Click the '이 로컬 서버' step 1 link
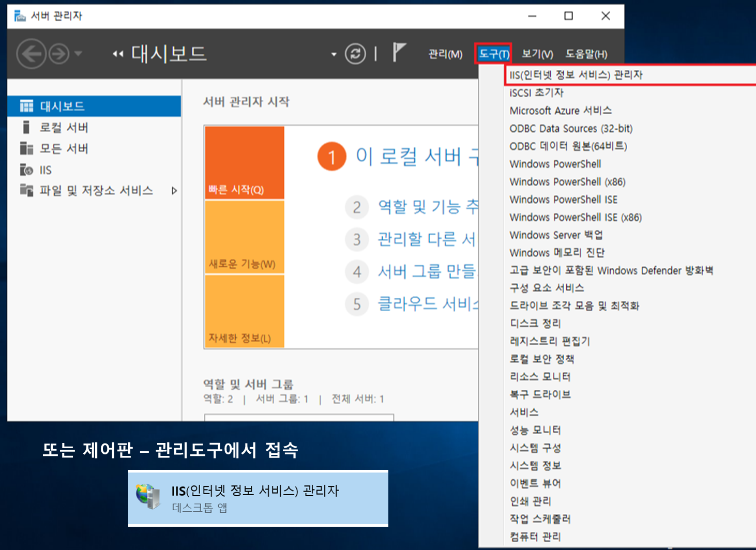Viewport: 756px width, 550px height. 417,156
